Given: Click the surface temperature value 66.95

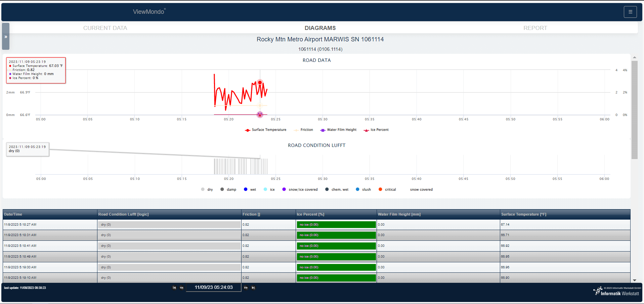Looking at the screenshot, I should [x=505, y=257].
